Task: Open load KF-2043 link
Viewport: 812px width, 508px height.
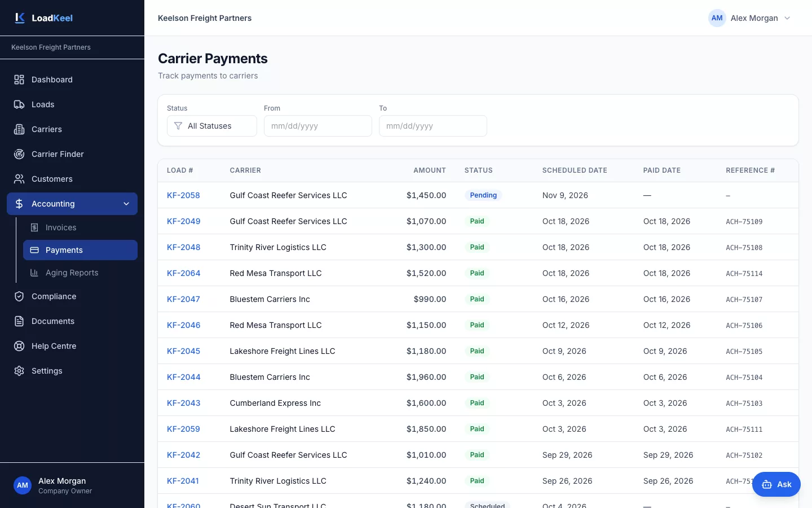Action: (x=184, y=403)
